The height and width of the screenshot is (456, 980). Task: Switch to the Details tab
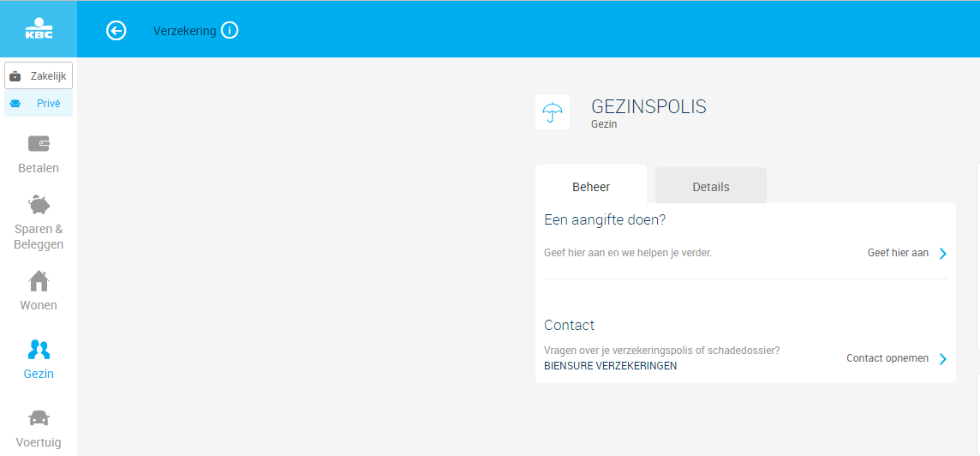(x=711, y=186)
